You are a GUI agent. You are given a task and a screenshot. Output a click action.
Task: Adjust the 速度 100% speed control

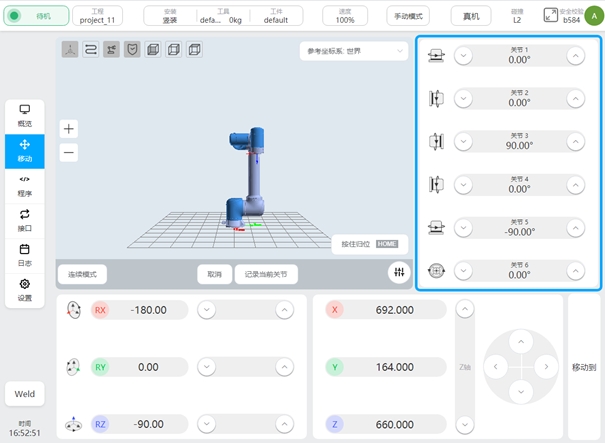tap(344, 16)
